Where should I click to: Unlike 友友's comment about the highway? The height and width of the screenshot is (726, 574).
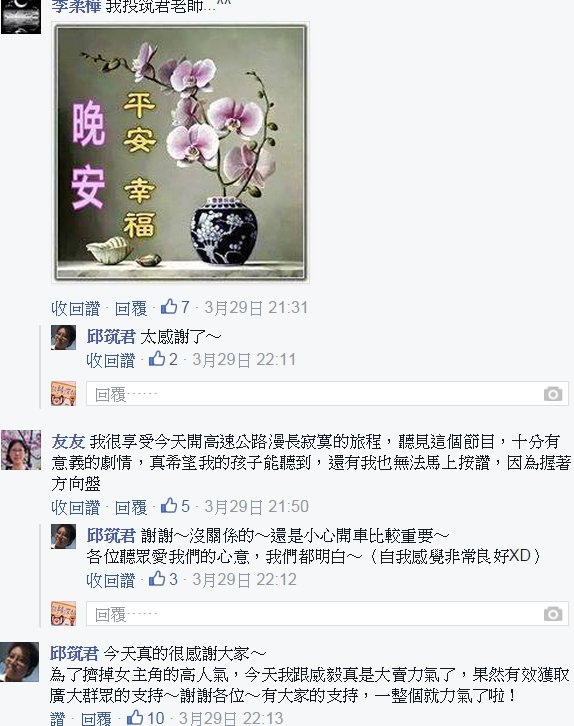(75, 507)
